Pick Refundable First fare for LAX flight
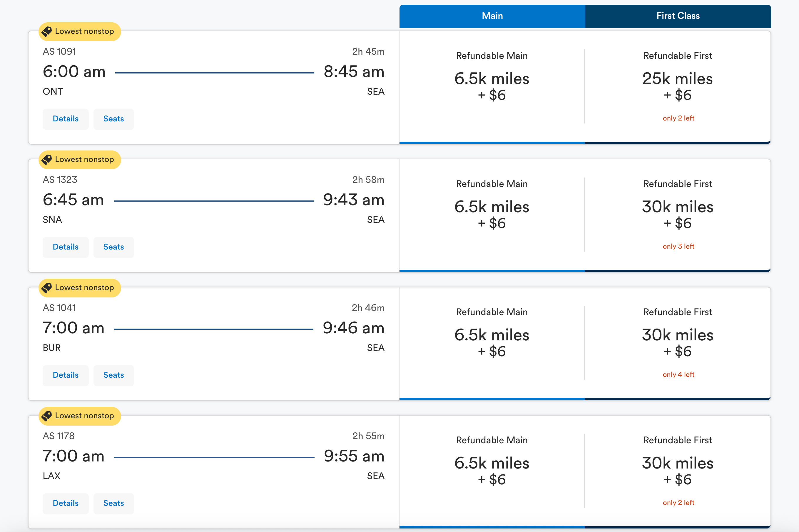 pos(678,471)
